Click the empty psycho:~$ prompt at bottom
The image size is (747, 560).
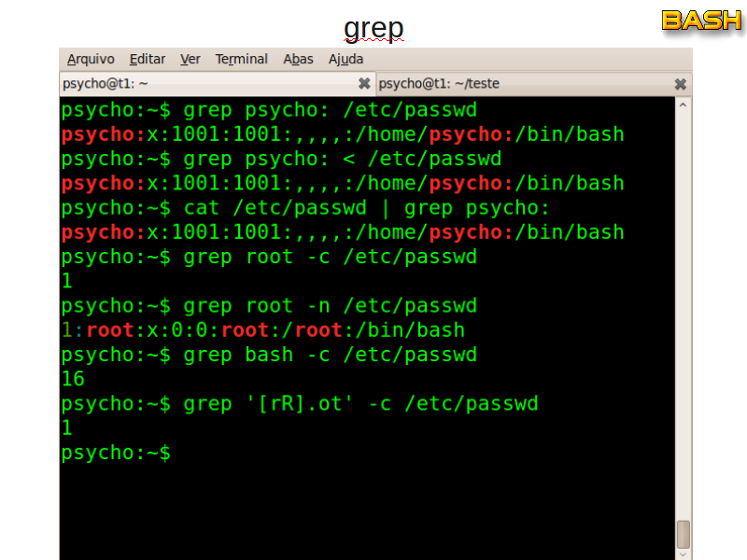click(x=116, y=453)
